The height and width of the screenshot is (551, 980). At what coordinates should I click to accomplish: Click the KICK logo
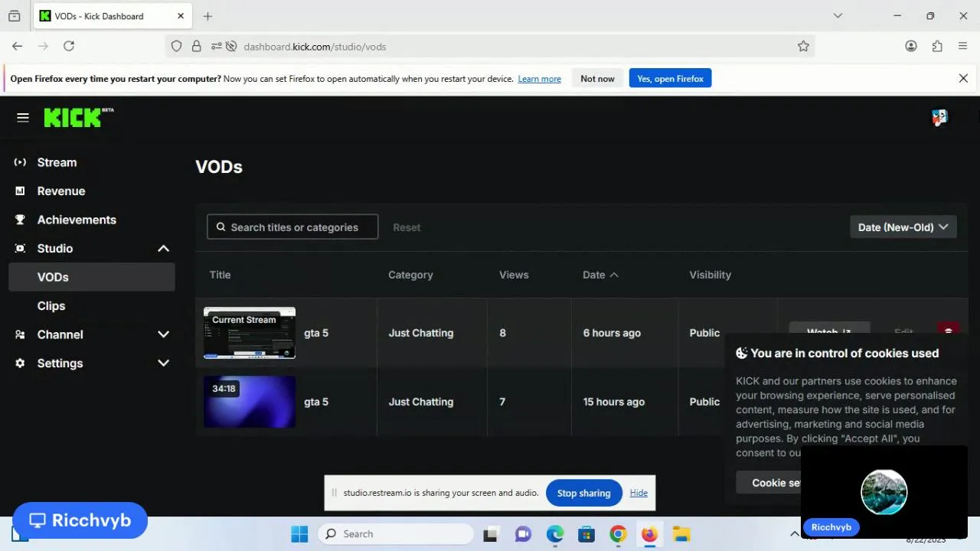pos(78,117)
